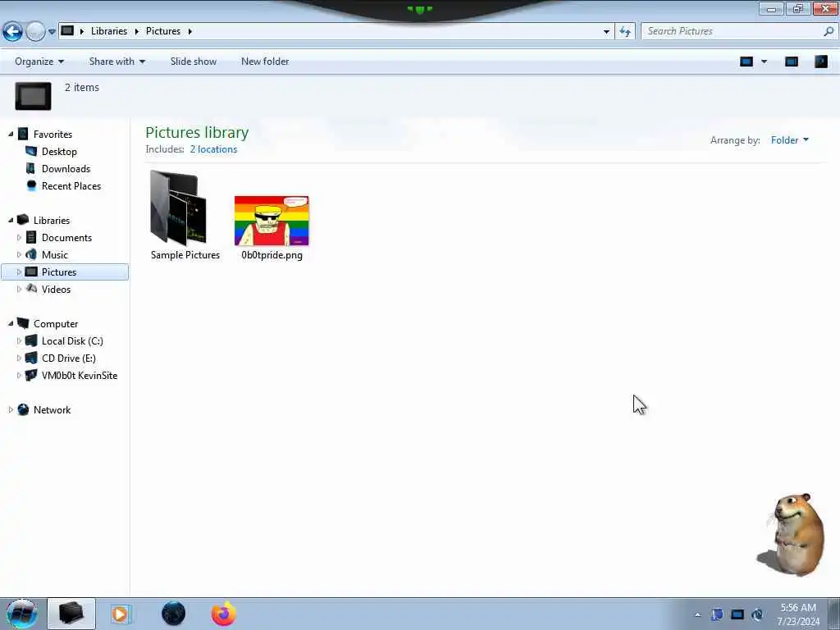The image size is (840, 630).
Task: Open the recent pages dropdown arrow
Action: [52, 32]
